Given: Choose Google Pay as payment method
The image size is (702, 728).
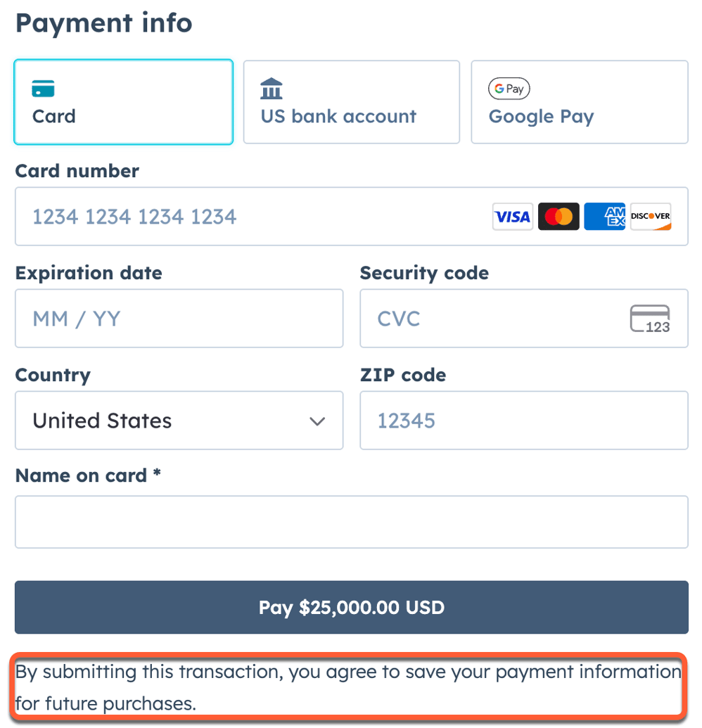Looking at the screenshot, I should click(579, 102).
